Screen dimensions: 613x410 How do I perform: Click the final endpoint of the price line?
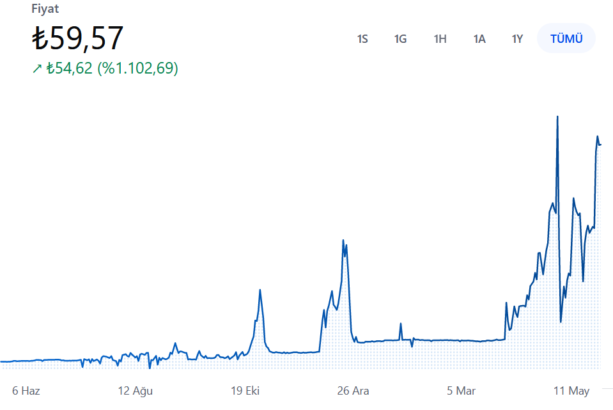coord(600,146)
